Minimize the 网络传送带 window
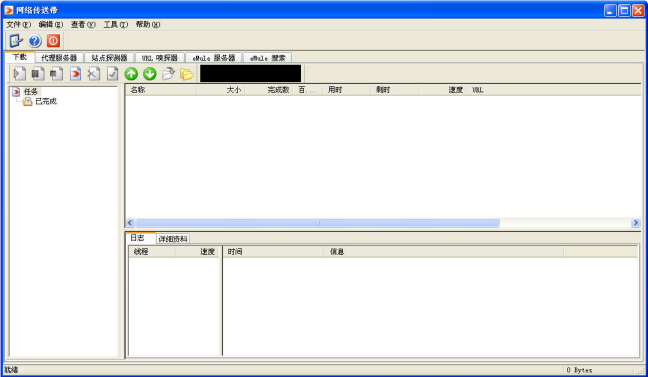This screenshot has width=648, height=377. [x=610, y=10]
